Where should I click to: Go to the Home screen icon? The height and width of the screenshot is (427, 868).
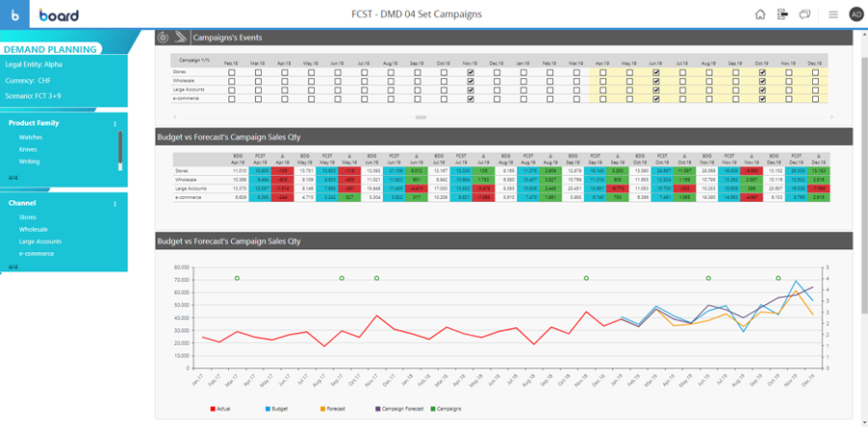[x=760, y=14]
